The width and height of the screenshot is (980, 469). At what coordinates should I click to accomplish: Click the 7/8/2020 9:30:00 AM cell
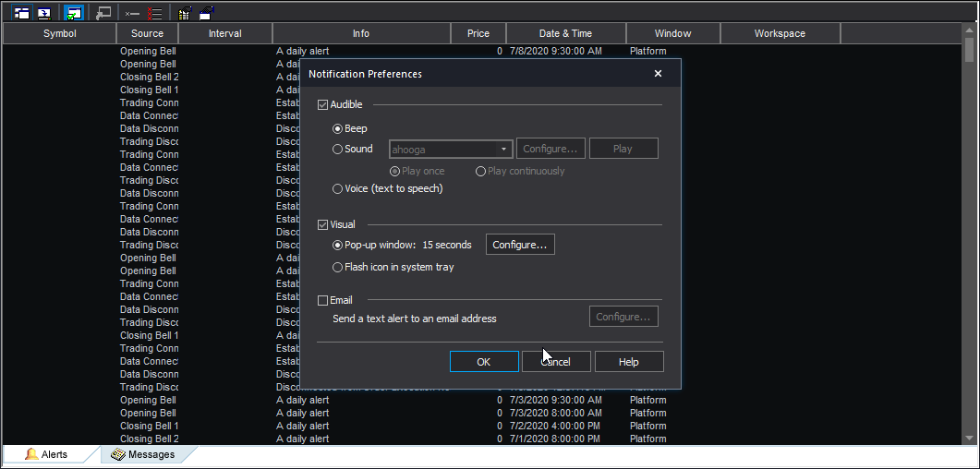coord(556,51)
